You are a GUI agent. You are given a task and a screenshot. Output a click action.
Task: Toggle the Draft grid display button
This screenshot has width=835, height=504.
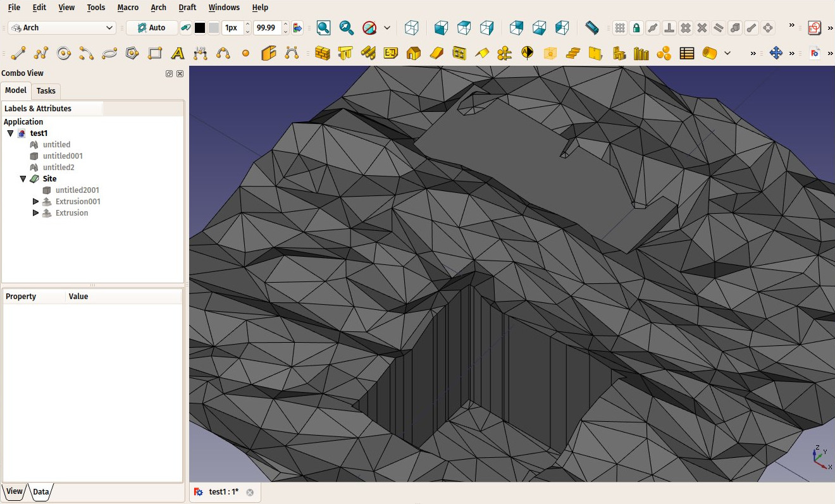pos(621,28)
